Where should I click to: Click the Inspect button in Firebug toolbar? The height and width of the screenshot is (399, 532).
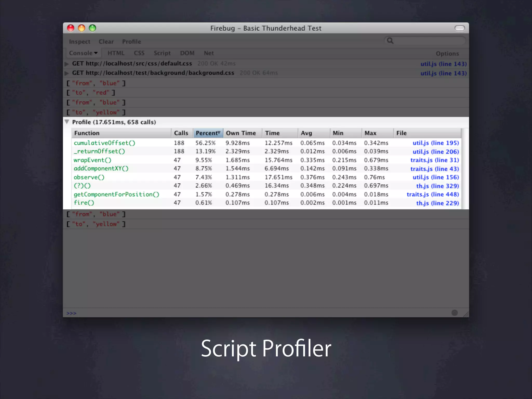click(x=79, y=42)
